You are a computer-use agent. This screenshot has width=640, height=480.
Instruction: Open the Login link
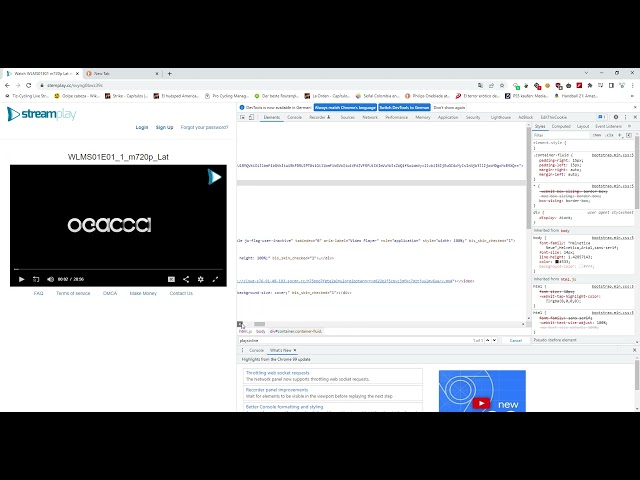[142, 127]
